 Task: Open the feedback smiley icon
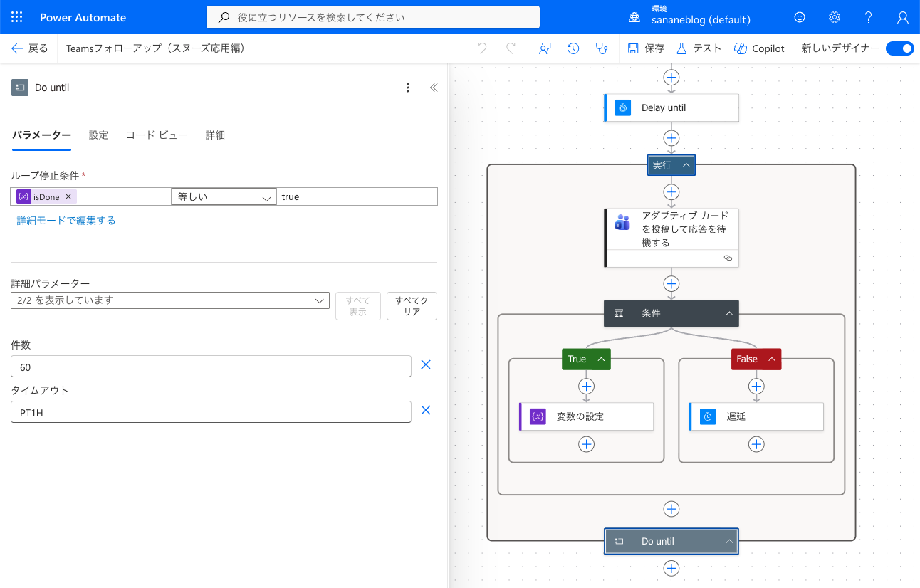coord(800,17)
